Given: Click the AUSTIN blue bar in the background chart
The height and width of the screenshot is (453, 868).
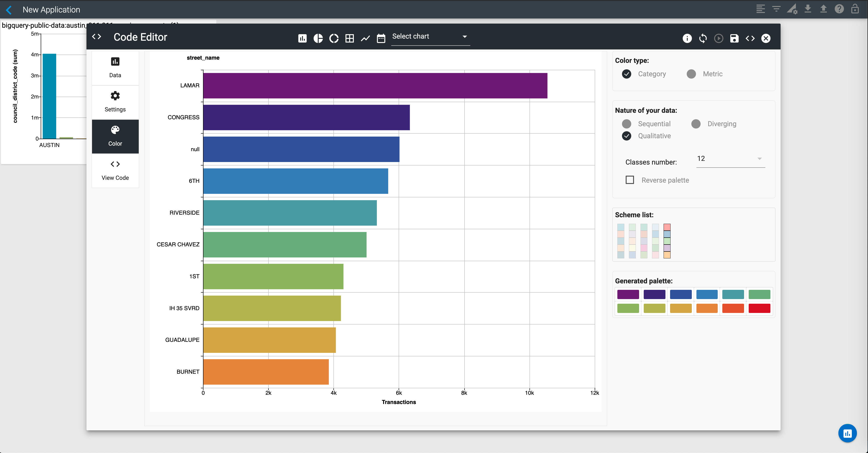Looking at the screenshot, I should click(x=49, y=96).
